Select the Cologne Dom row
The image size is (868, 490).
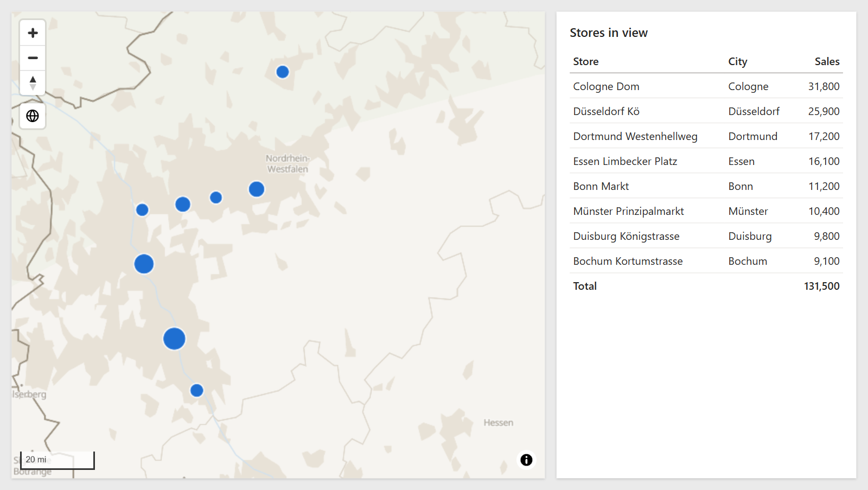pos(706,86)
